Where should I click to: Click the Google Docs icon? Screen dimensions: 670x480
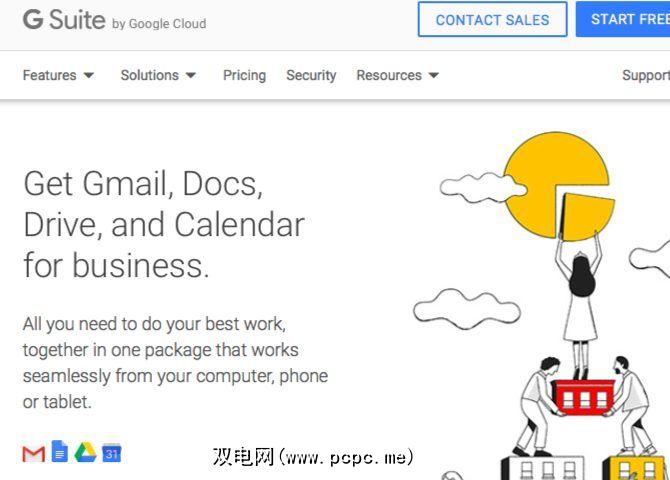pos(60,451)
